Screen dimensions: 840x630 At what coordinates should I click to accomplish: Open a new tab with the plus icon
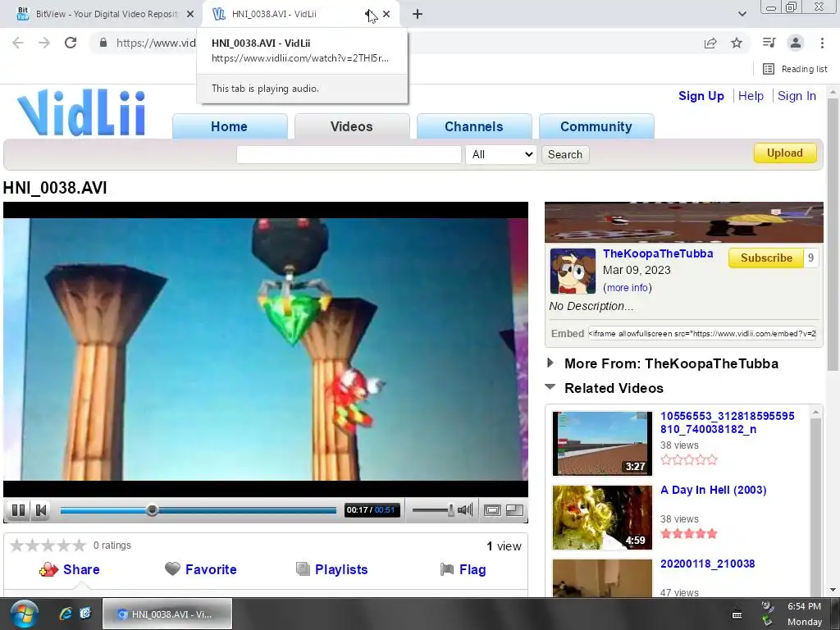point(418,15)
